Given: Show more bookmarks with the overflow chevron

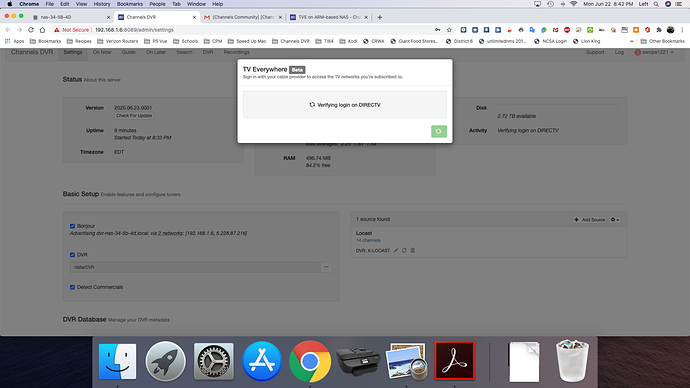Looking at the screenshot, I should coord(632,41).
